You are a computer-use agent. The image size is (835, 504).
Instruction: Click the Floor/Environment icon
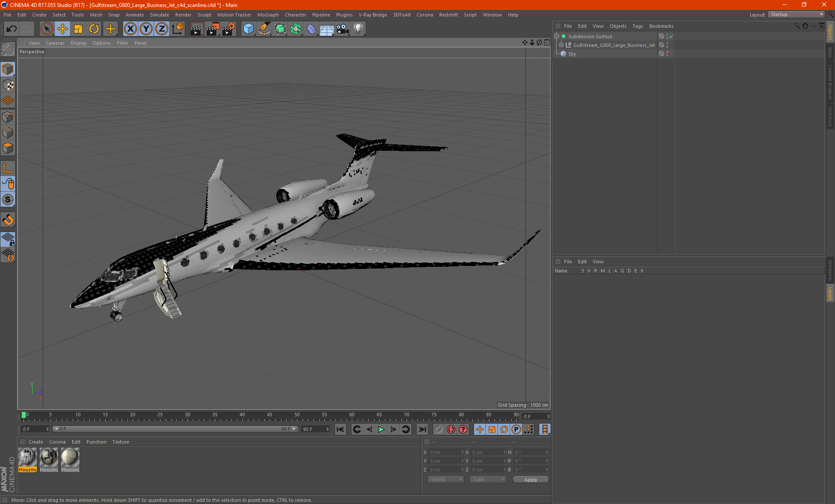click(x=327, y=29)
